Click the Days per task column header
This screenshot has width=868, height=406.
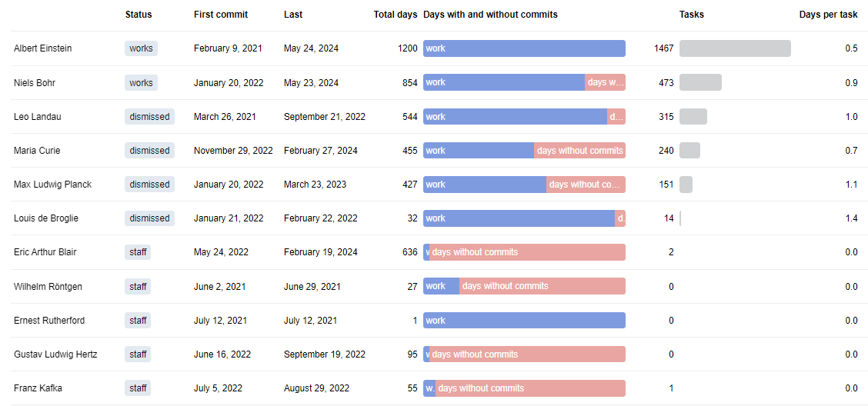pos(828,15)
